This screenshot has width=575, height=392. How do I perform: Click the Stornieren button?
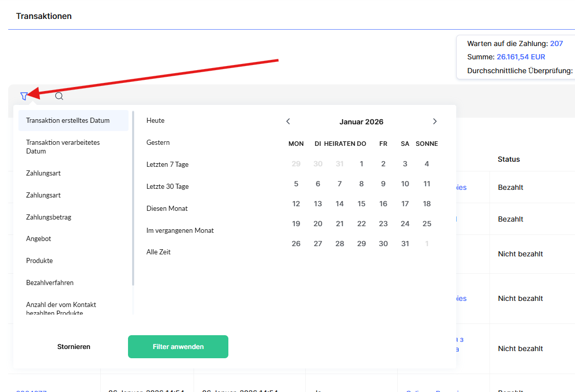74,347
